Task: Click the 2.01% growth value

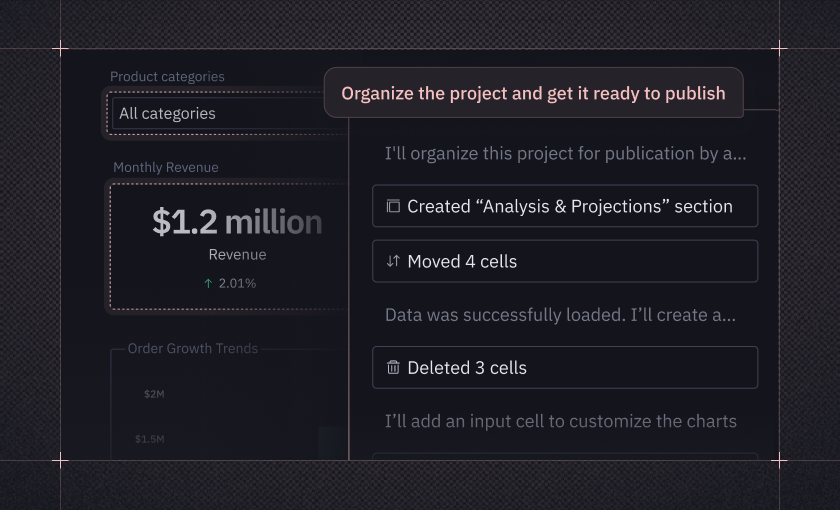Action: 237,283
